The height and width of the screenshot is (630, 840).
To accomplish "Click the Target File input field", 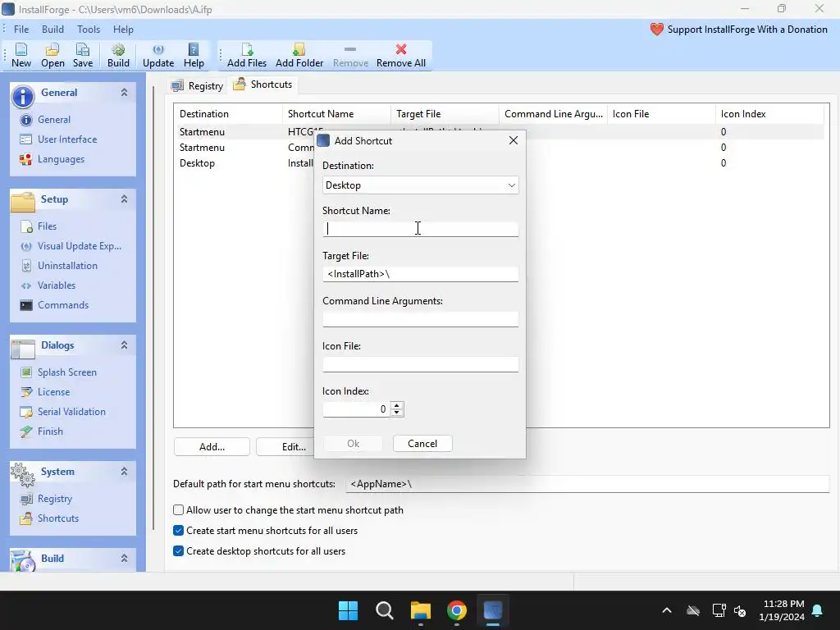I will (x=420, y=274).
